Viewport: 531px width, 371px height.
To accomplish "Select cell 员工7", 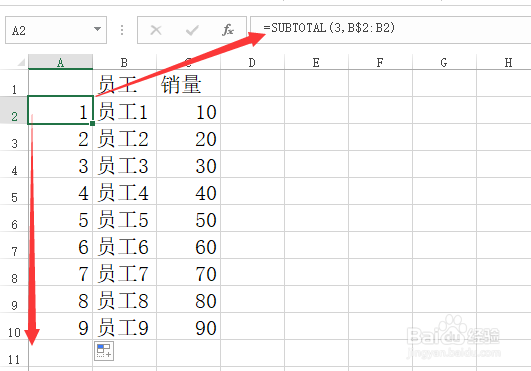I will tap(124, 272).
